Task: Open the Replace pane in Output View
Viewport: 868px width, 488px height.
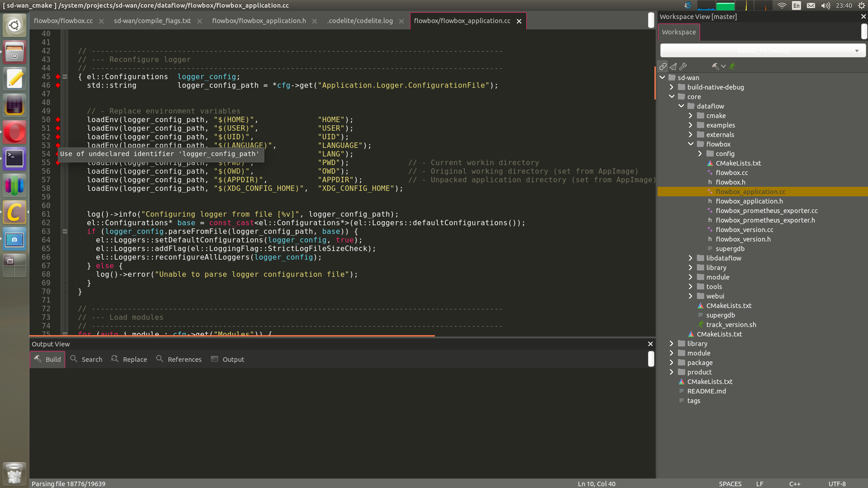Action: 129,359
